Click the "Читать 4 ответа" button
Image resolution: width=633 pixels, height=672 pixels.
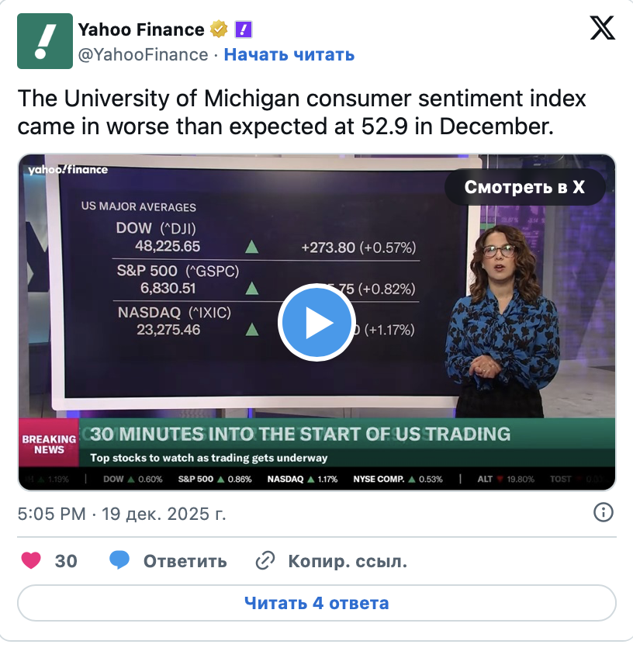pyautogui.click(x=316, y=603)
